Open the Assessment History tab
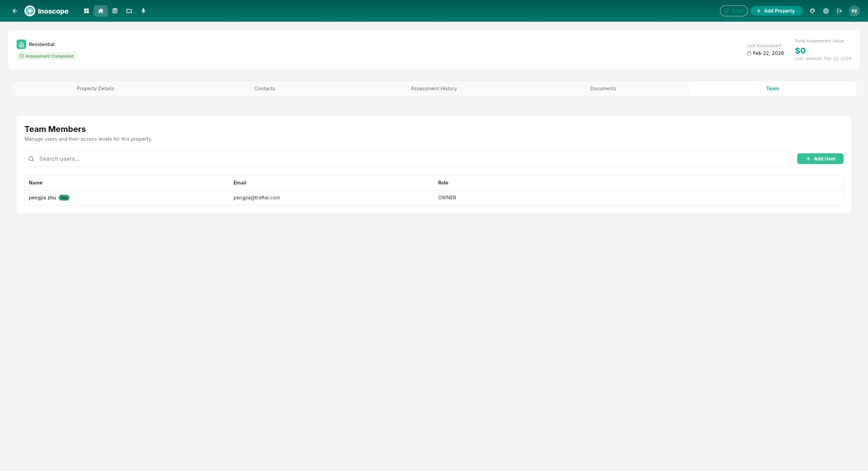The height and width of the screenshot is (471, 868). [434, 88]
